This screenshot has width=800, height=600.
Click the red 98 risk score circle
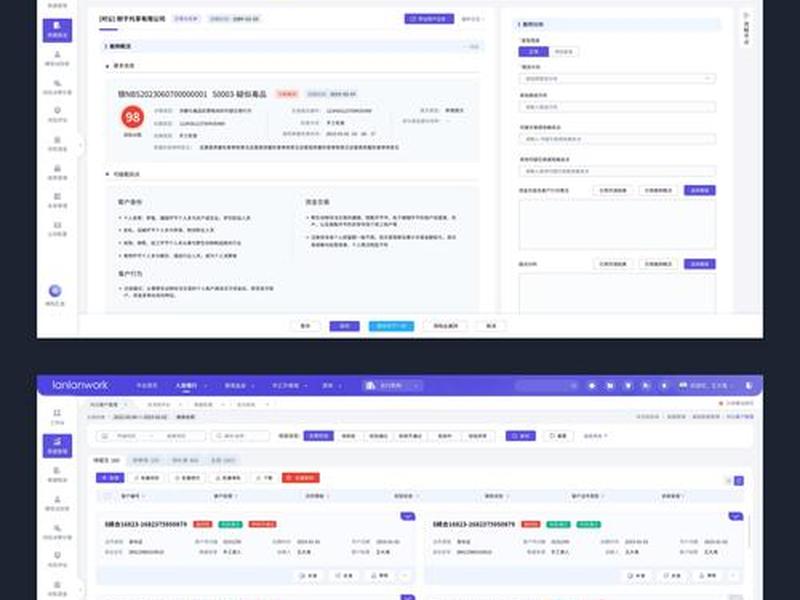[133, 117]
